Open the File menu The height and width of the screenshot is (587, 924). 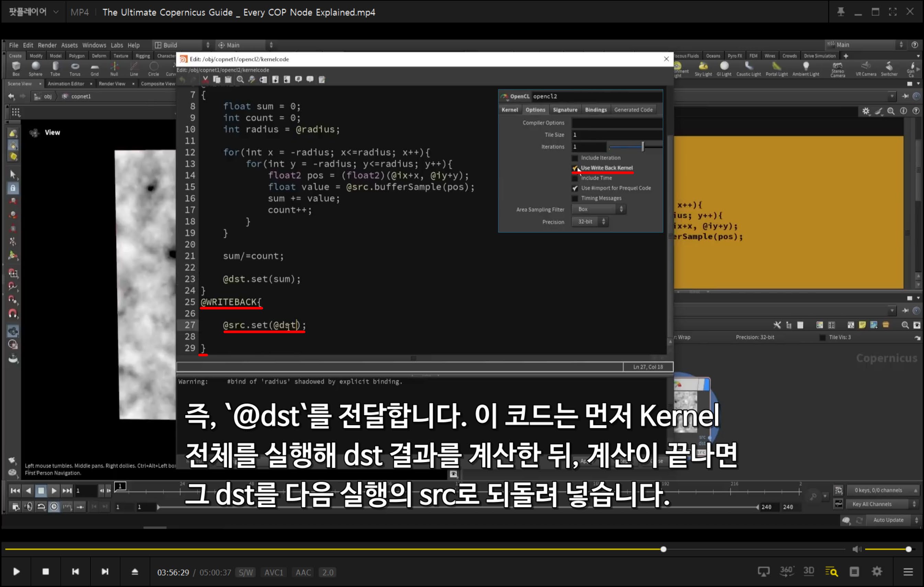(x=13, y=45)
